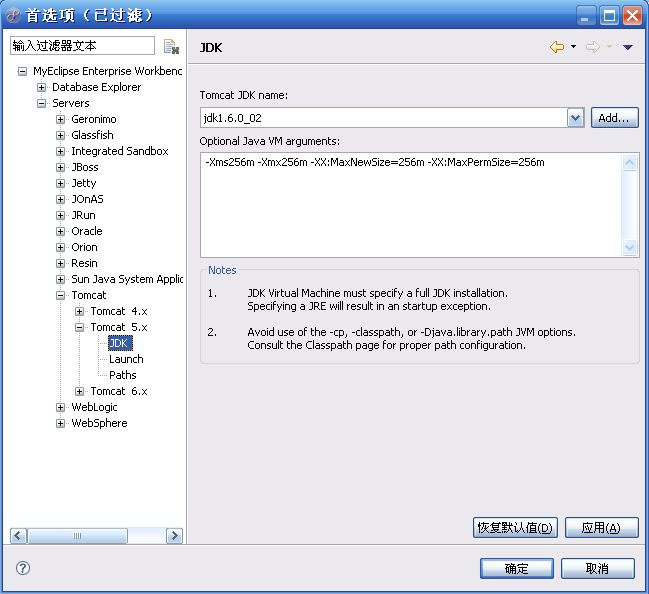Maximize the preferences dialog window
649x594 pixels.
pos(609,16)
